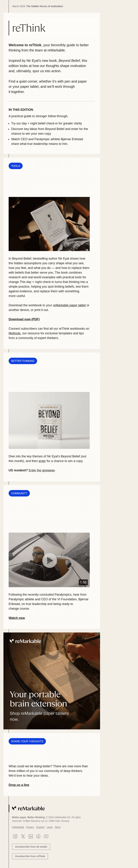This screenshot has height=868, width=138.
Task: Play the Bjørnar Erikstad video
Action: [49, 560]
